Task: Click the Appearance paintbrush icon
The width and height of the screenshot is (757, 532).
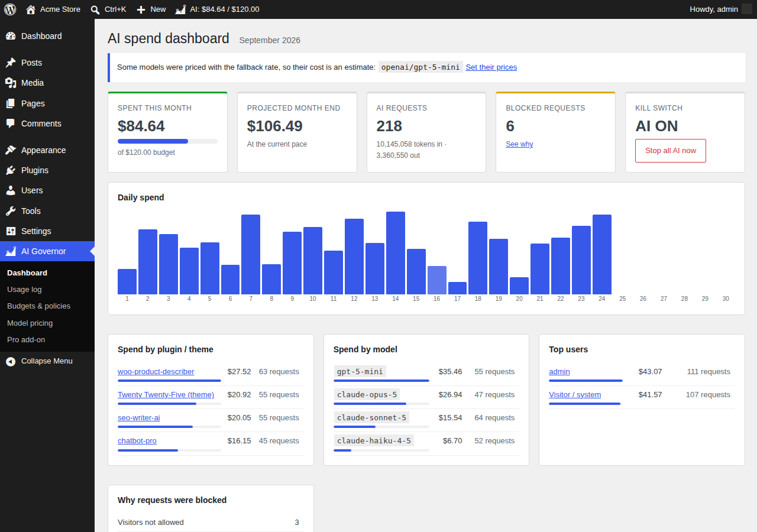Action: click(x=11, y=150)
